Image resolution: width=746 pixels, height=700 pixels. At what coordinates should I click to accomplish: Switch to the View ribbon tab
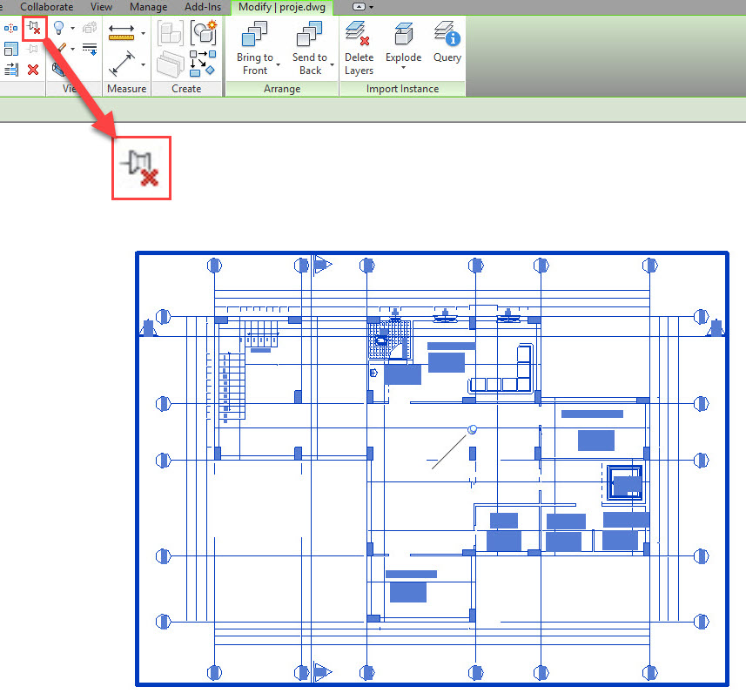[x=101, y=7]
